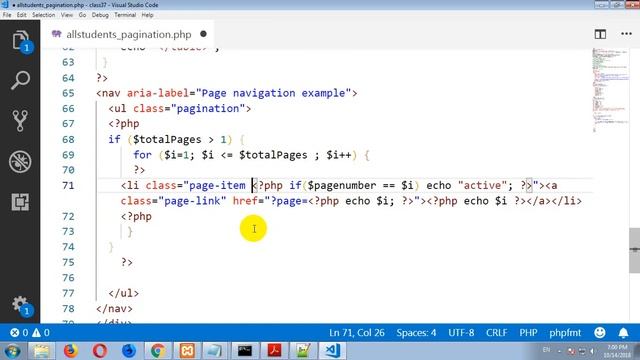This screenshot has height=360, width=640.
Task: Open the Go menu
Action: pyautogui.click(x=82, y=15)
